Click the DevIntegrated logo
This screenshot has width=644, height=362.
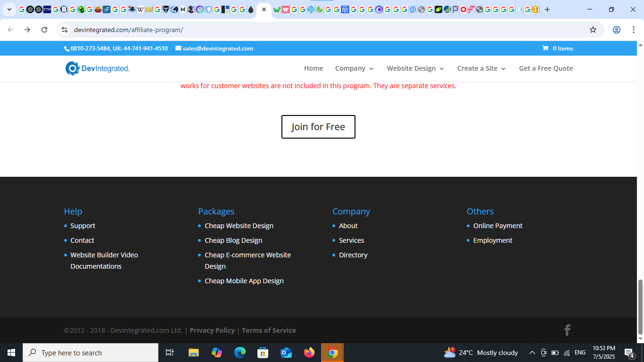[x=97, y=68]
